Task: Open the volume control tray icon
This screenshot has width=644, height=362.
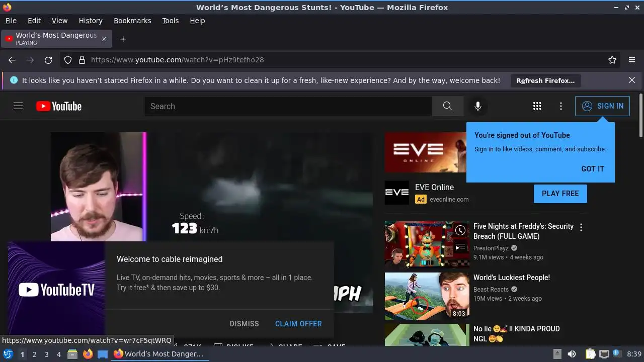Action: [572, 354]
